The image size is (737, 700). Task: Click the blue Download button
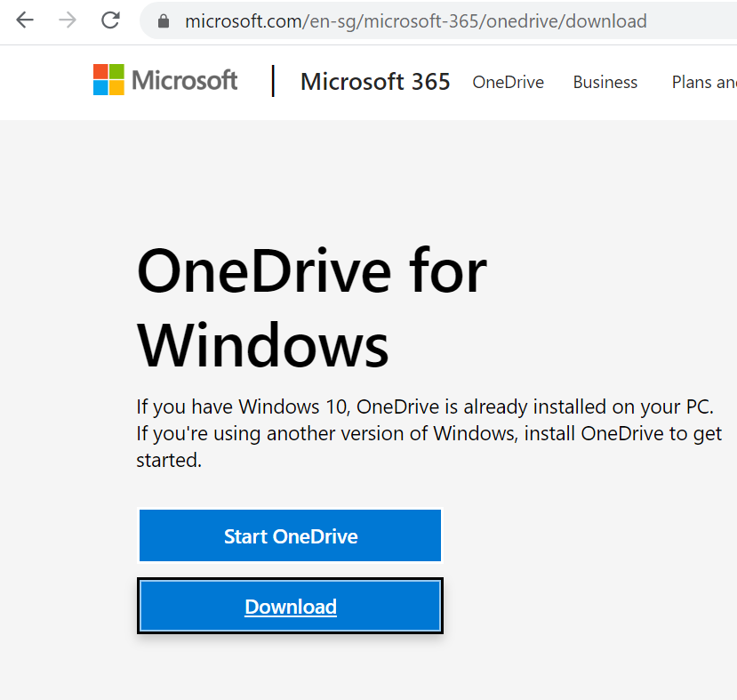[290, 606]
